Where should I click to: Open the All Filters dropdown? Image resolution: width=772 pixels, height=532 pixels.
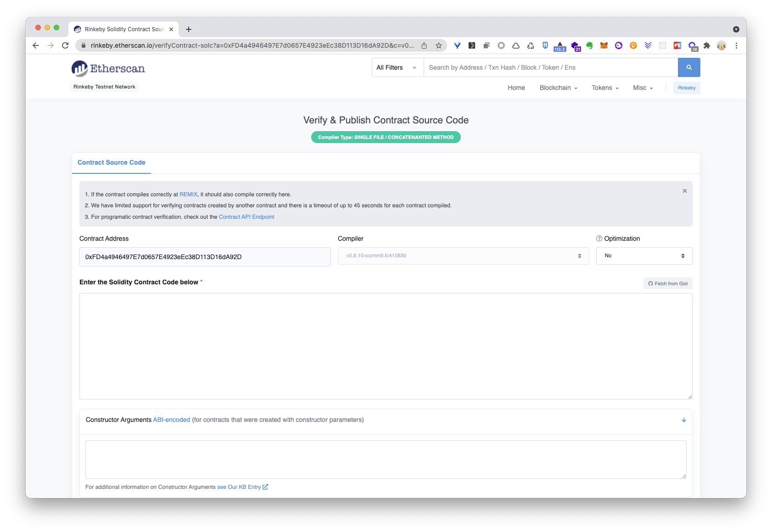tap(397, 67)
